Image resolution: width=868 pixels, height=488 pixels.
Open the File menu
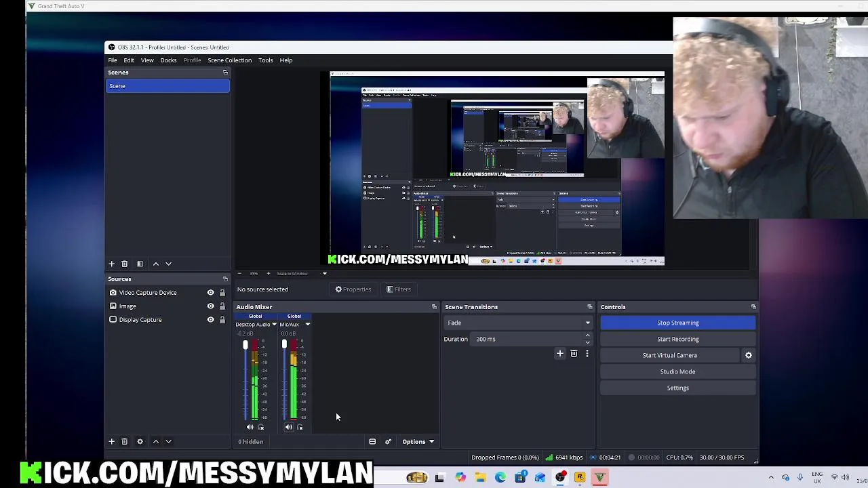pyautogui.click(x=113, y=60)
